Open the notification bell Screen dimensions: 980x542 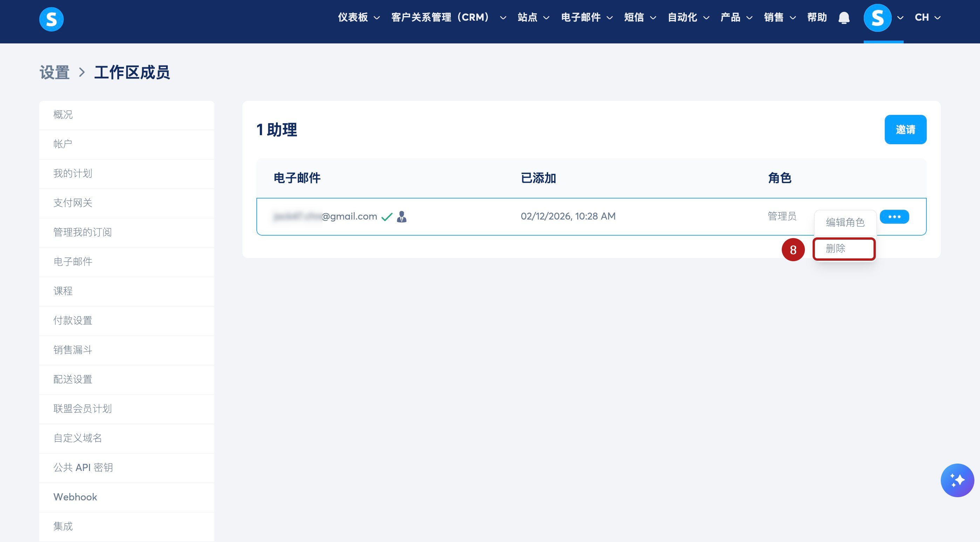click(x=844, y=18)
